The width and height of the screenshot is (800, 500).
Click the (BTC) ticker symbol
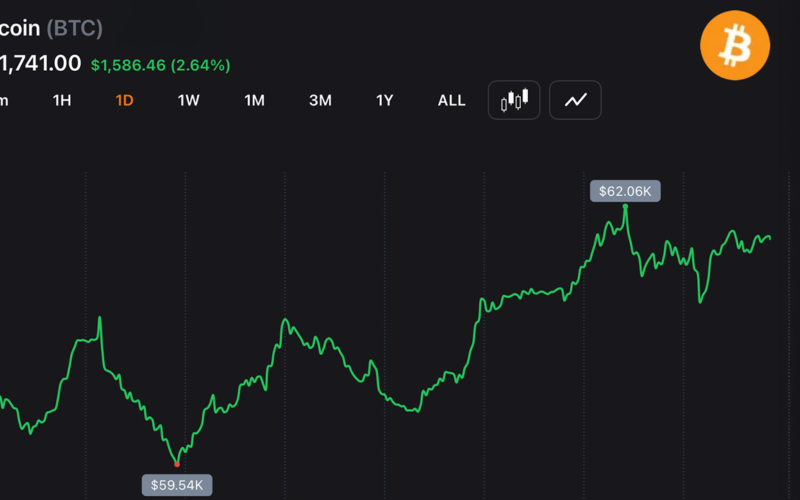tap(74, 28)
